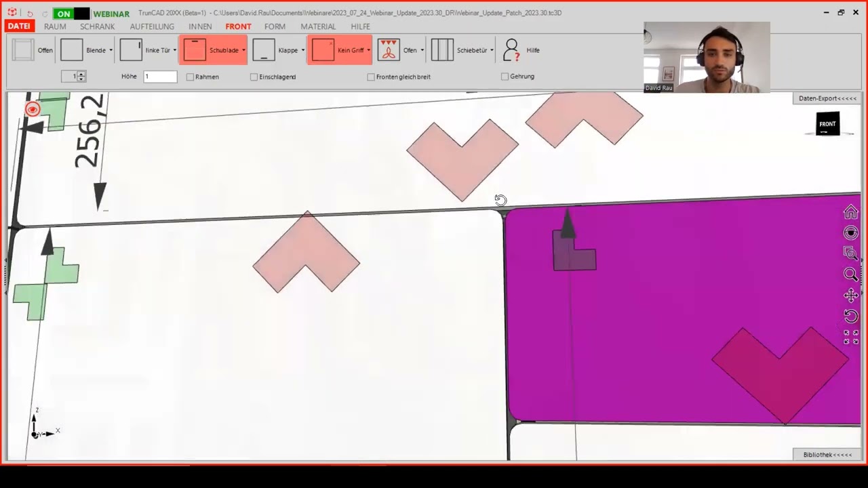This screenshot has width=868, height=488.
Task: Open the Klappe dropdown arrow
Action: 302,50
